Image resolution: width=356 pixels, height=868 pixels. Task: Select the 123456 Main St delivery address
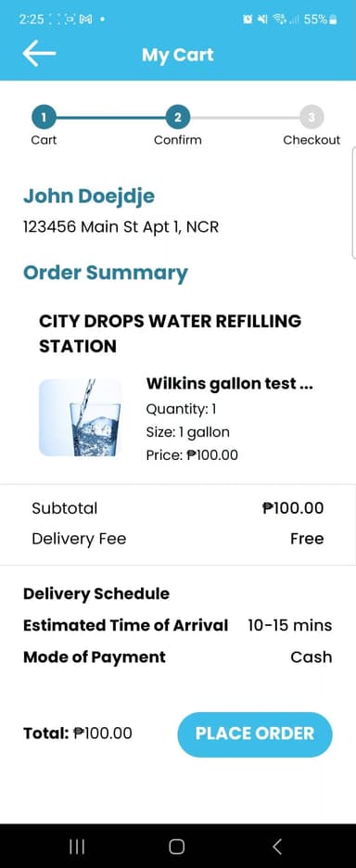tap(121, 227)
